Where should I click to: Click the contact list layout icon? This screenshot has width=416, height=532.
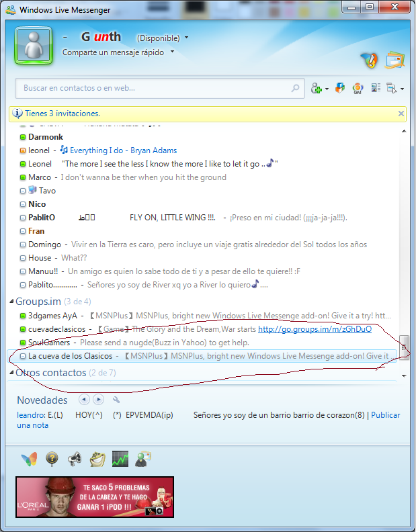click(376, 88)
